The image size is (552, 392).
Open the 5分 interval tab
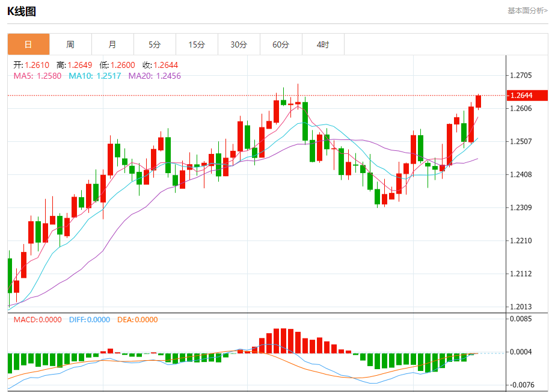tap(155, 44)
